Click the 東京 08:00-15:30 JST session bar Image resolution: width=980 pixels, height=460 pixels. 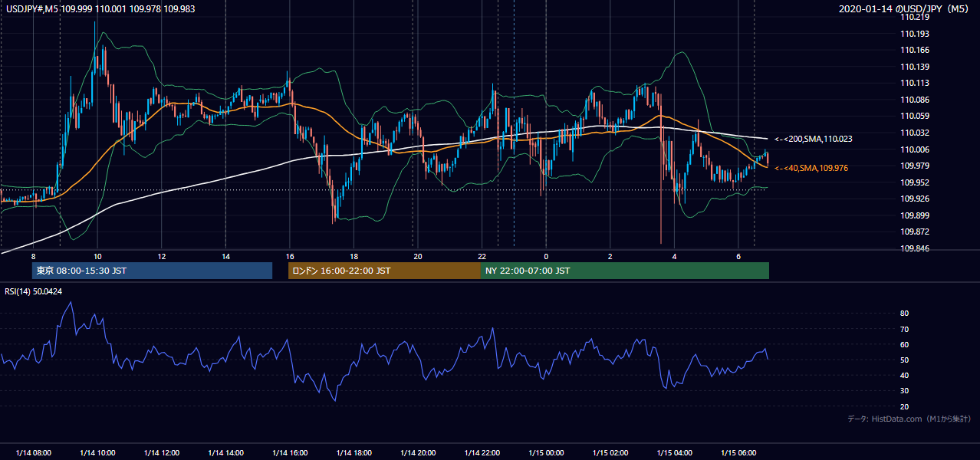click(x=152, y=271)
